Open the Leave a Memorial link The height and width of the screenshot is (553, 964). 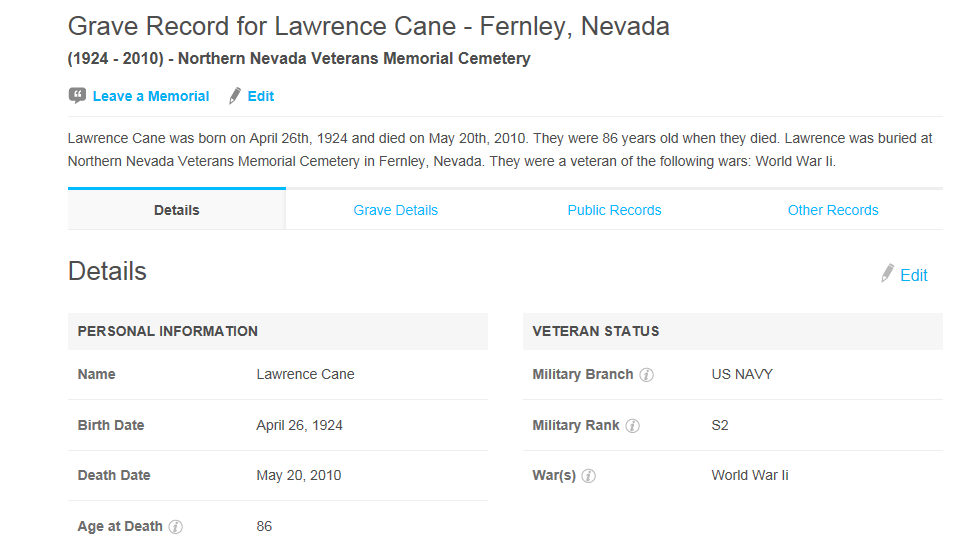(151, 96)
